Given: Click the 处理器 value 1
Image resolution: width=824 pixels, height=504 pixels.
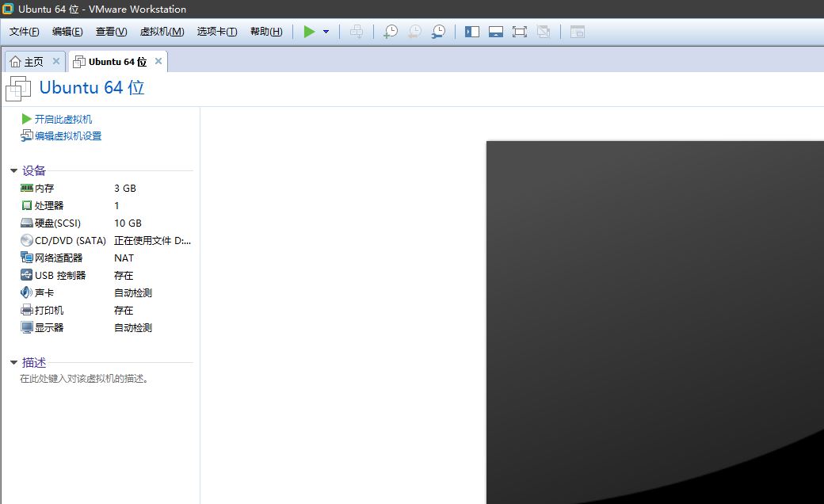Looking at the screenshot, I should tap(116, 205).
